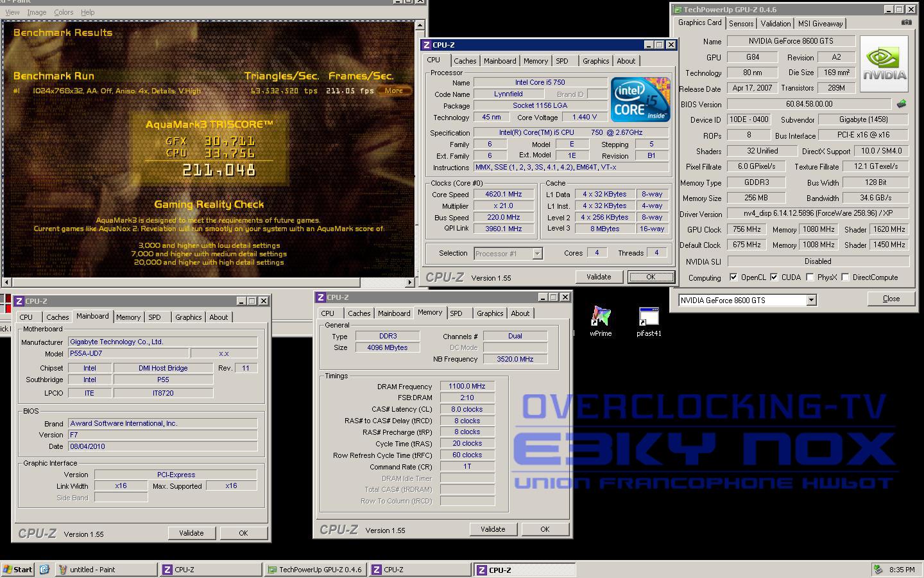The height and width of the screenshot is (578, 924).
Task: Click the BIOS date 08/04/2010 field
Action: 162,446
